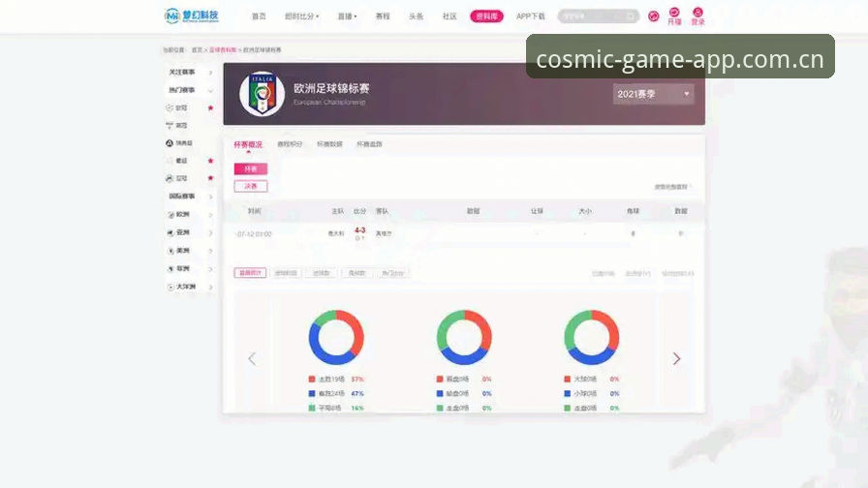Open the 2021赛季 season dropdown
This screenshot has width=868, height=488.
(x=653, y=94)
